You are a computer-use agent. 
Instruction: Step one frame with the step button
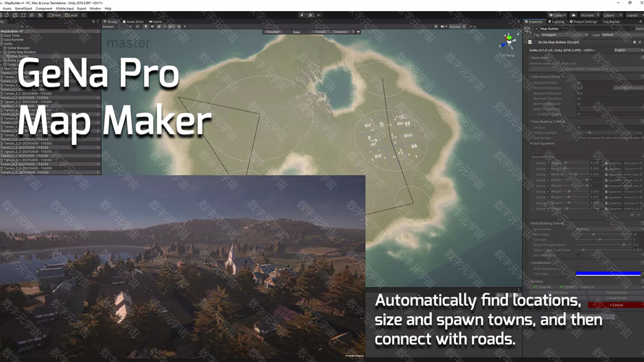(319, 15)
